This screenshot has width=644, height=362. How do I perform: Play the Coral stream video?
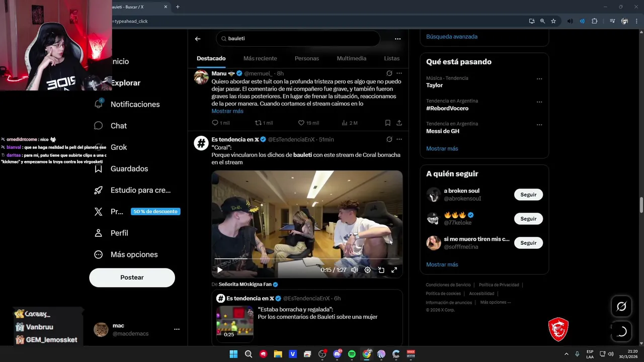click(x=220, y=270)
